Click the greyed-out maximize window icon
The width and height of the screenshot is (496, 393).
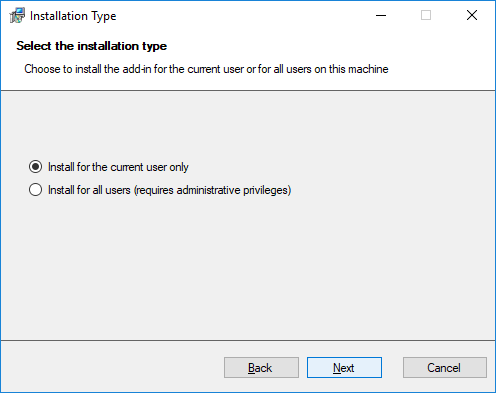tap(426, 15)
